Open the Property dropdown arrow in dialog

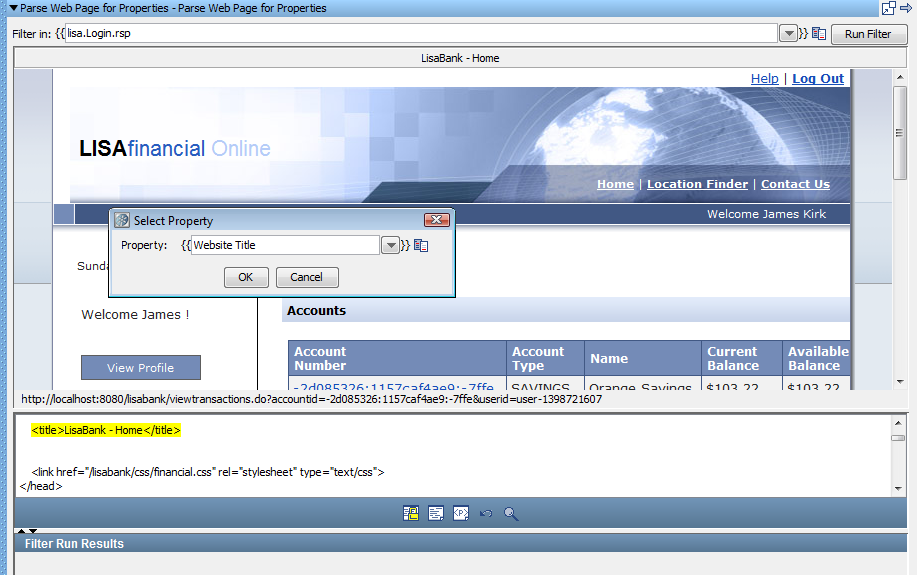tap(390, 245)
